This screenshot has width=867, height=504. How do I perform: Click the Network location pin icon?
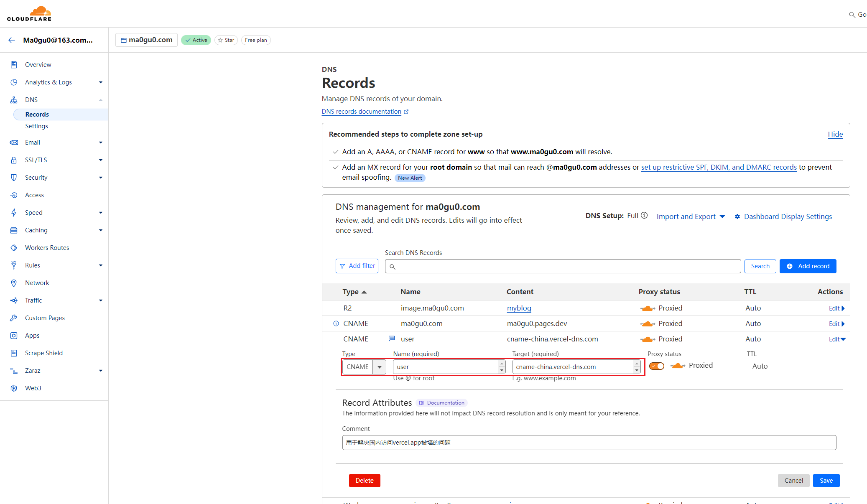pyautogui.click(x=14, y=283)
